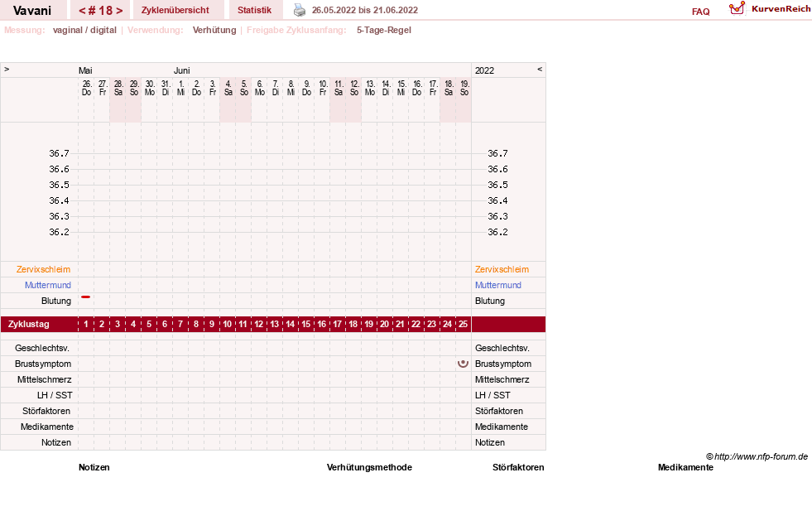Viewport: 812px width, 516px height.
Task: Select the Vavani user tab
Action: [32, 11]
